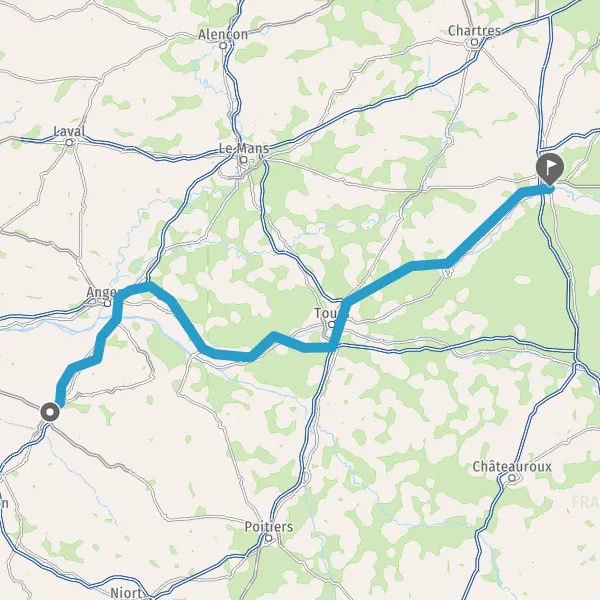Click the Angers city marker dot
600x600 pixels.
[x=108, y=303]
